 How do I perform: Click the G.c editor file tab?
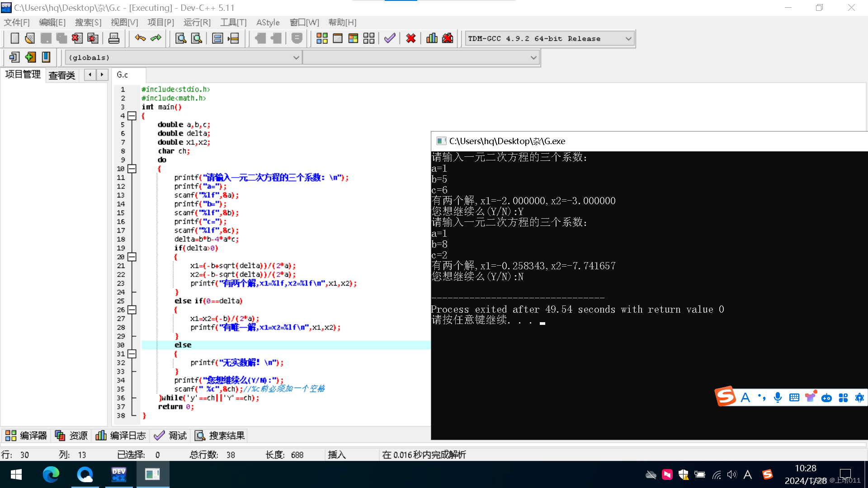[x=123, y=75]
